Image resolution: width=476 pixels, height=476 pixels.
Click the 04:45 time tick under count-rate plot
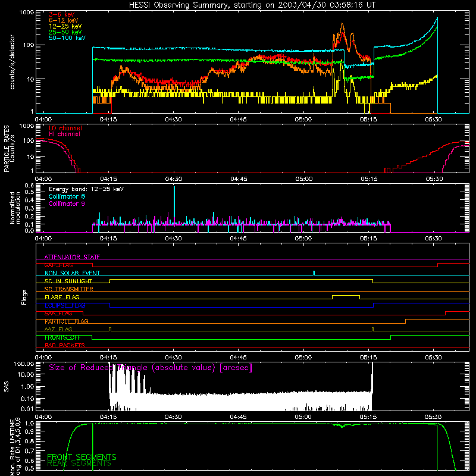[x=239, y=120]
